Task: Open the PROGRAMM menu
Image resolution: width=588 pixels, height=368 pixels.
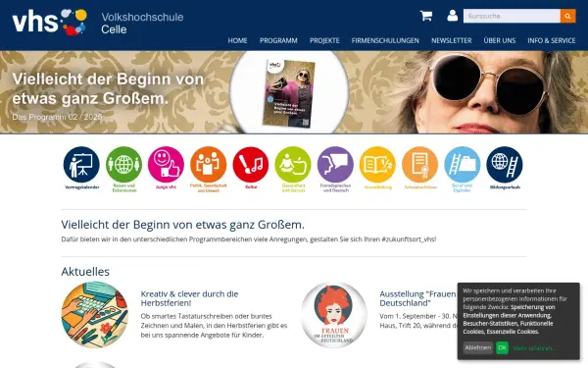Action: tap(278, 40)
